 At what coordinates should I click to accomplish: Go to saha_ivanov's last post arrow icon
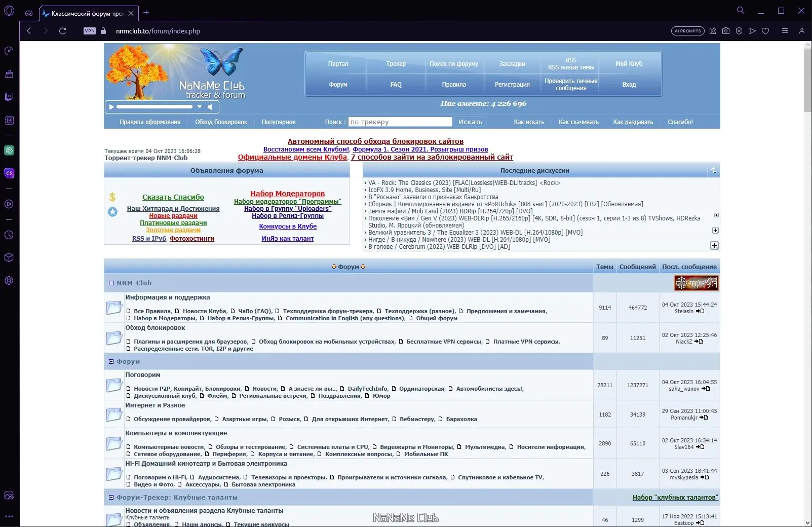point(706,389)
